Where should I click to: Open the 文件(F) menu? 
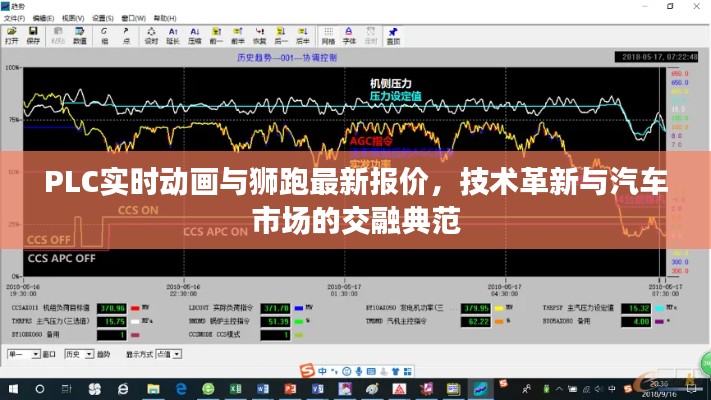click(13, 18)
